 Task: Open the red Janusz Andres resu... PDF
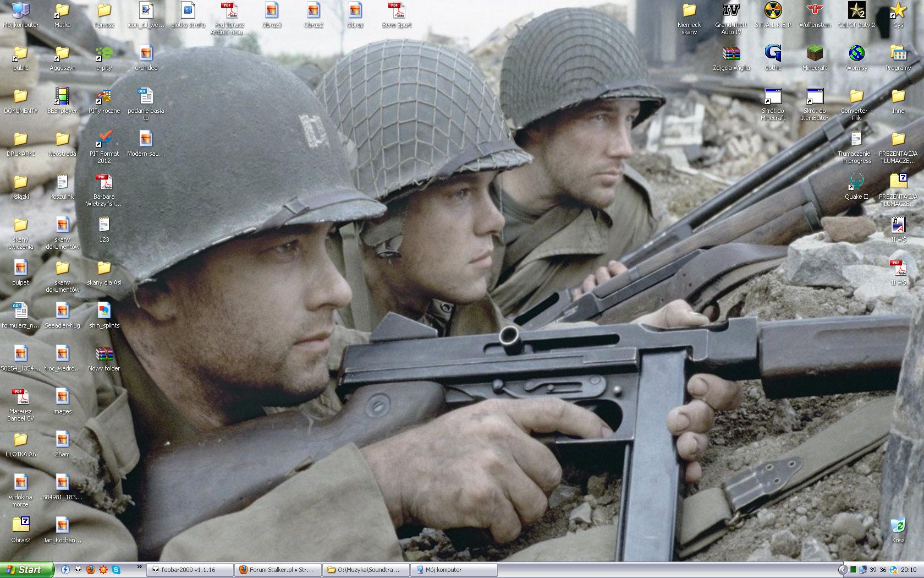229,18
